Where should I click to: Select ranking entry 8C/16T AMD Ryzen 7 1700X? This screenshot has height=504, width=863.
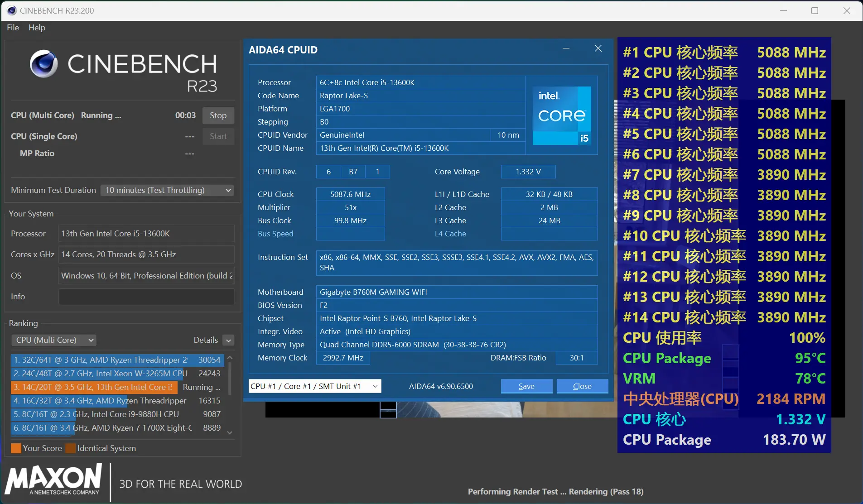pos(117,428)
